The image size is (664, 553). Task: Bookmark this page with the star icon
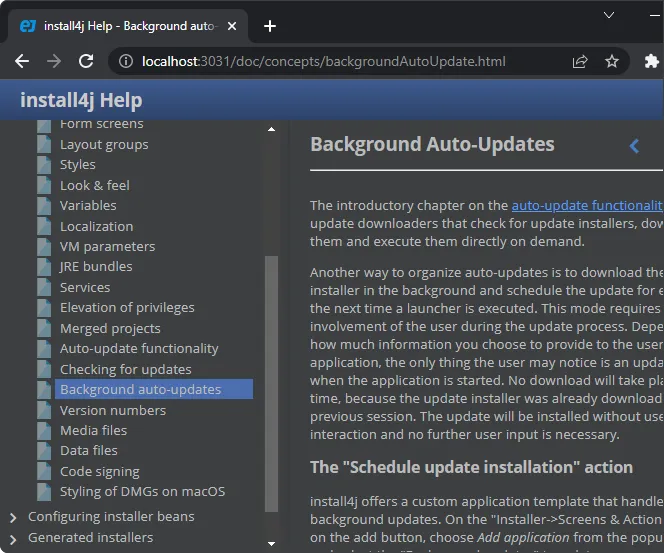[x=611, y=62]
